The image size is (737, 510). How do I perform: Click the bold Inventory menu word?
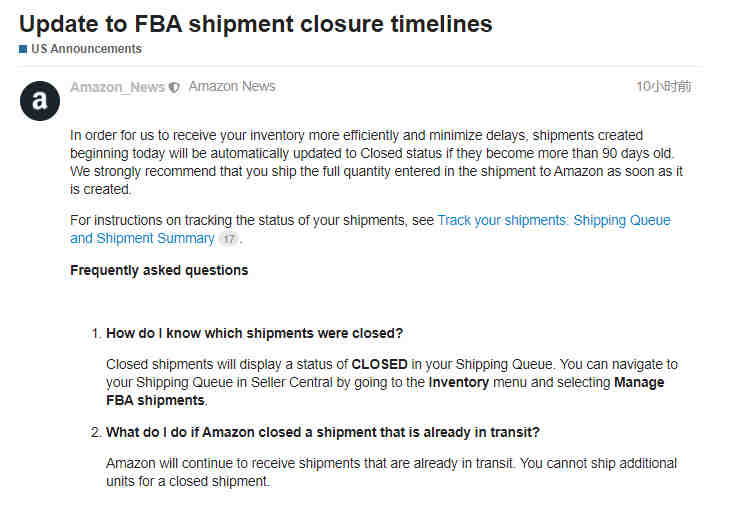[458, 383]
